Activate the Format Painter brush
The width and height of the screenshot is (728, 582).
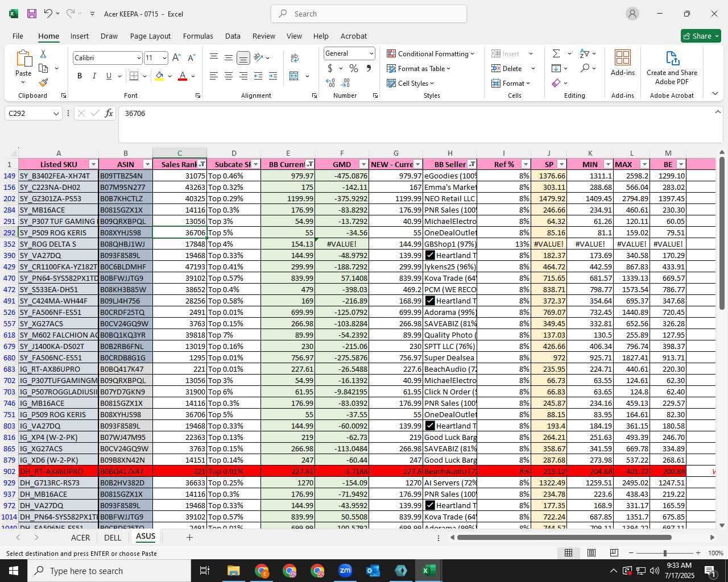click(x=43, y=82)
